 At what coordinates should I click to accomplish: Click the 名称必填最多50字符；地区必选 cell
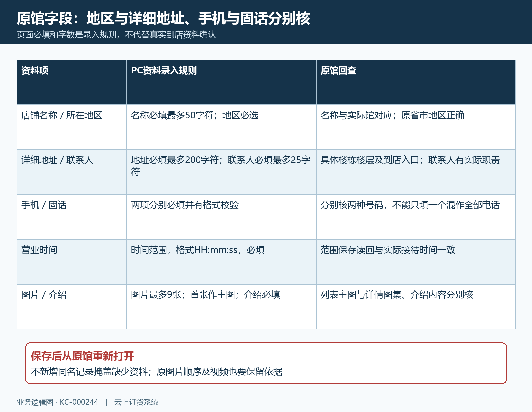pyautogui.click(x=221, y=127)
